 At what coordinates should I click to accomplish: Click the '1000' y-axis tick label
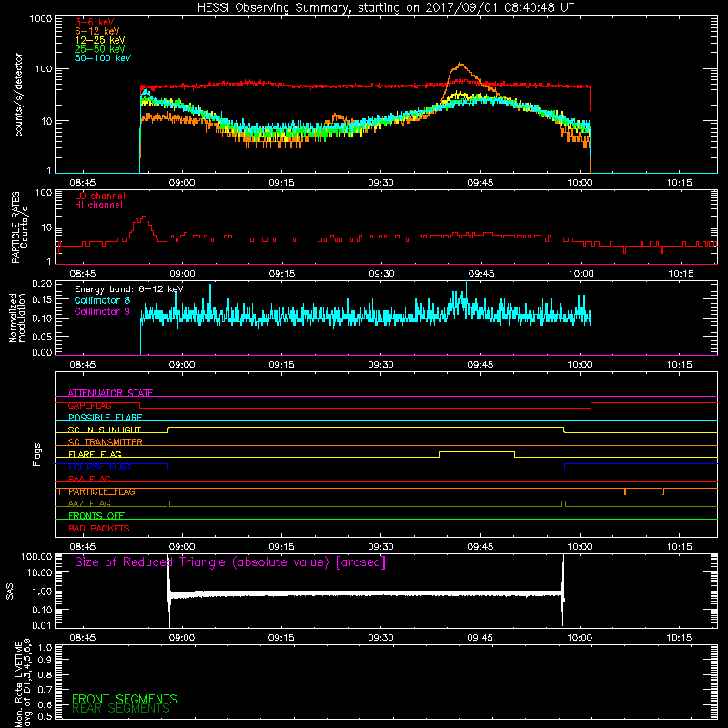(x=41, y=19)
